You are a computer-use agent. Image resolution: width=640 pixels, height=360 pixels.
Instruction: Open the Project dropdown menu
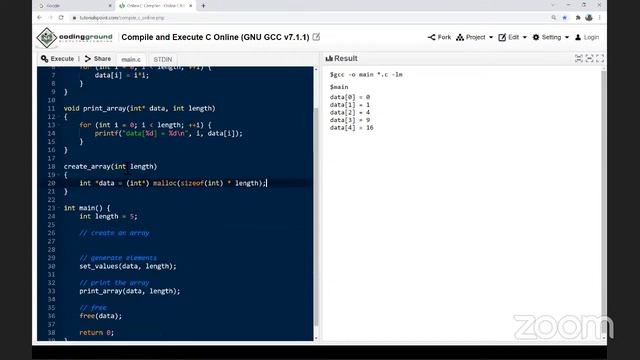coord(474,37)
